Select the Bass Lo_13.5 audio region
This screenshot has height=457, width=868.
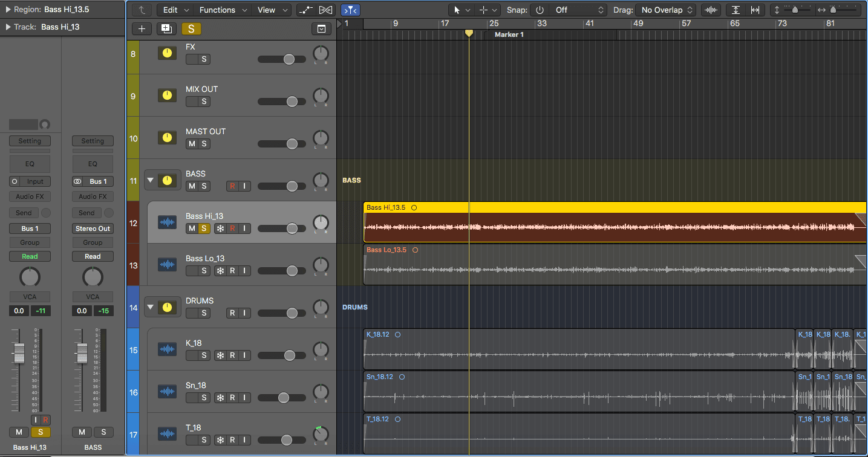pyautogui.click(x=615, y=265)
